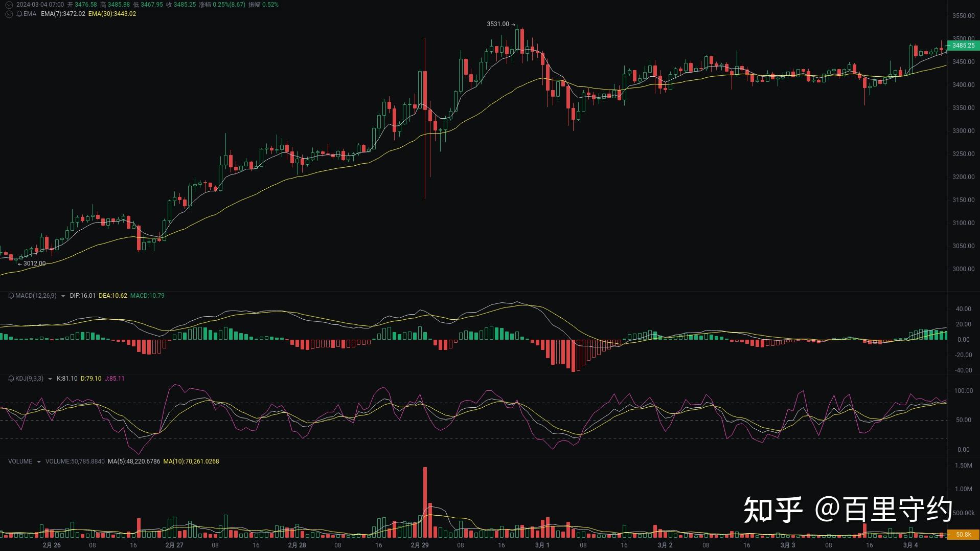
Task: Click the 3250.00 price axis label
Action: [964, 154]
